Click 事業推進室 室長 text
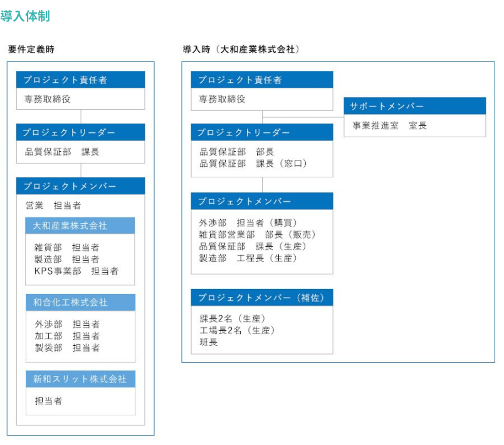This screenshot has height=445, width=504. 389,125
